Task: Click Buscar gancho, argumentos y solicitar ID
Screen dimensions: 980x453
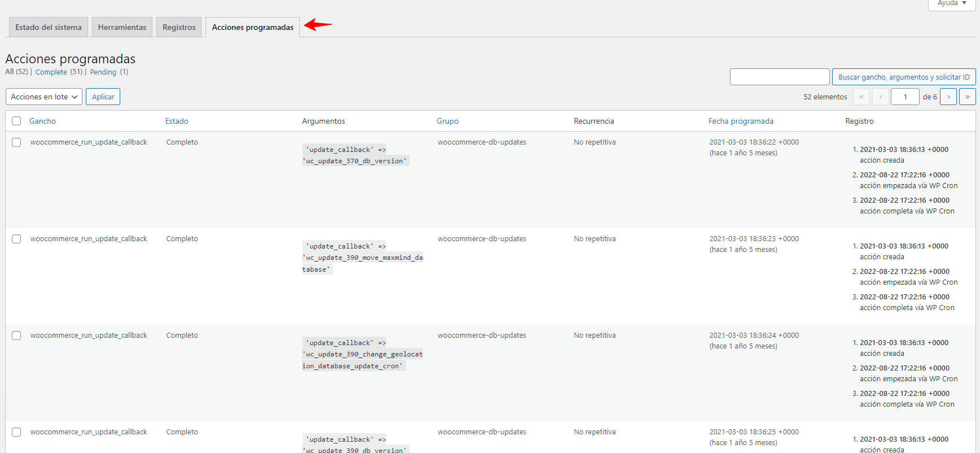Action: [x=904, y=77]
